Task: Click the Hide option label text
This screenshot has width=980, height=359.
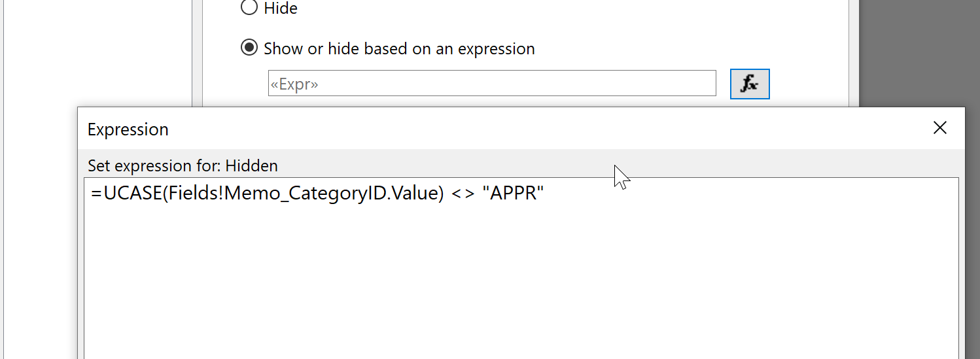Action: point(281,8)
